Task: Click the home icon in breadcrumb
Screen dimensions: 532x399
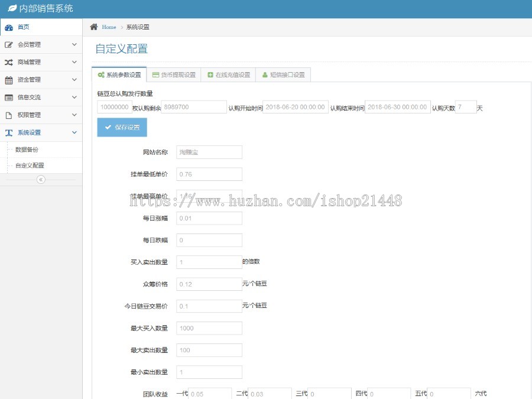Action: [x=94, y=27]
